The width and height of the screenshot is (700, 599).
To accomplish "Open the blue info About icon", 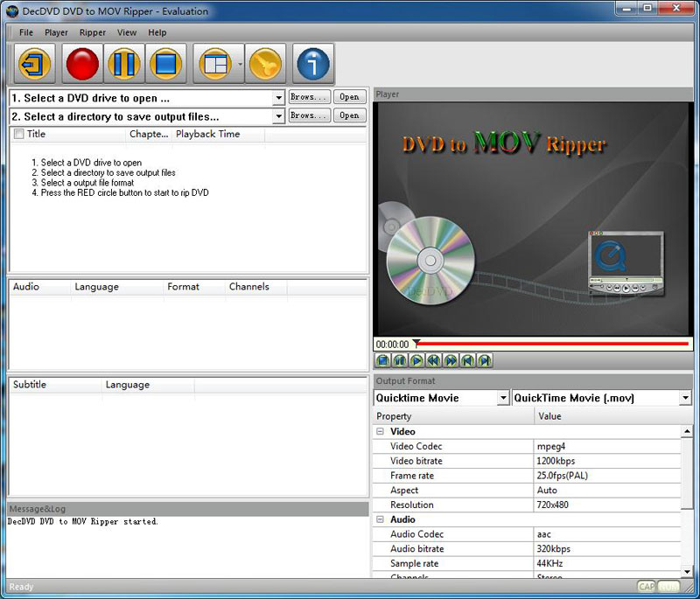I will 313,64.
